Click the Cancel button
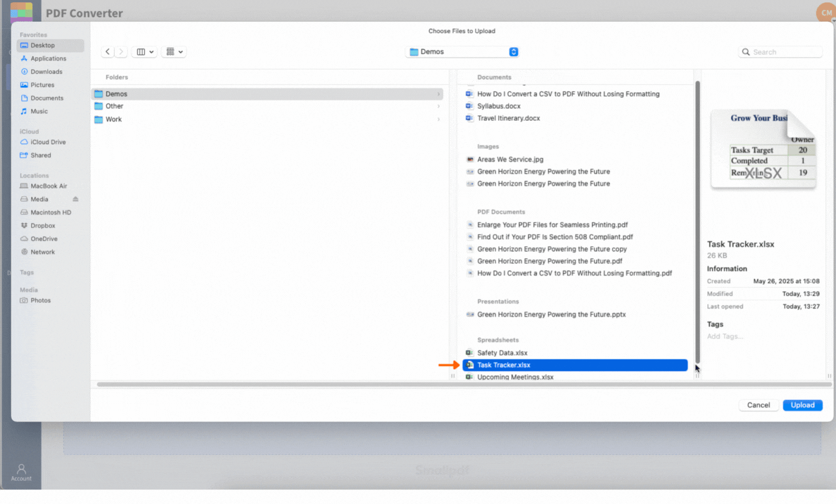 click(x=759, y=405)
